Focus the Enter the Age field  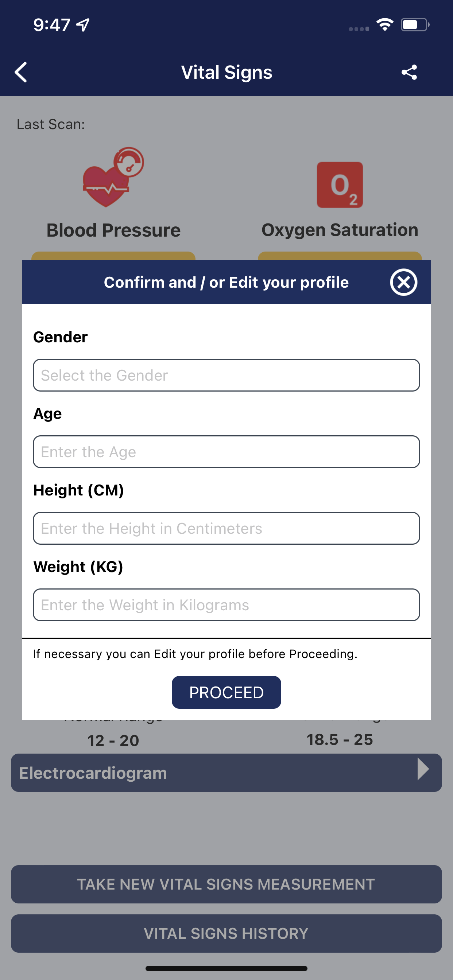coord(226,452)
